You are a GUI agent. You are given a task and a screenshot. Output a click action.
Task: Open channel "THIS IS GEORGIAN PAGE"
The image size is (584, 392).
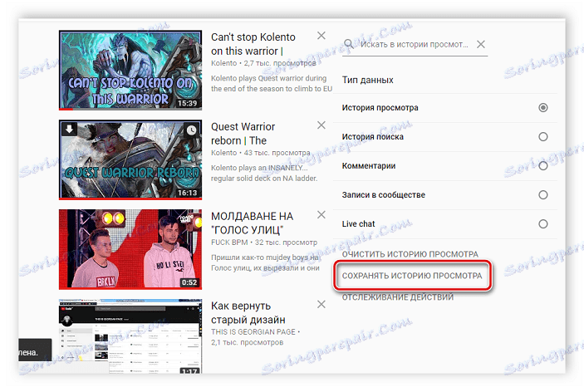click(x=253, y=331)
